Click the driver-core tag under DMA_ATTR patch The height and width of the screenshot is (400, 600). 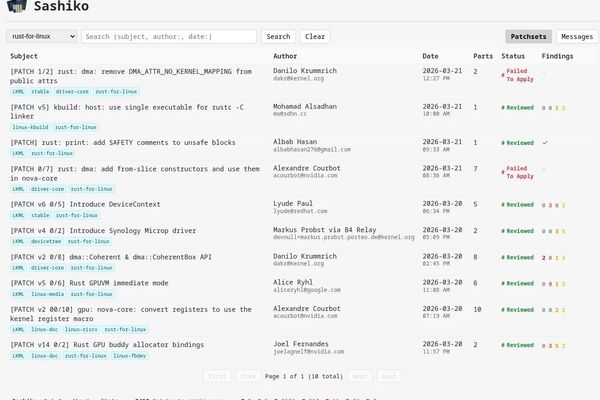pyautogui.click(x=72, y=91)
